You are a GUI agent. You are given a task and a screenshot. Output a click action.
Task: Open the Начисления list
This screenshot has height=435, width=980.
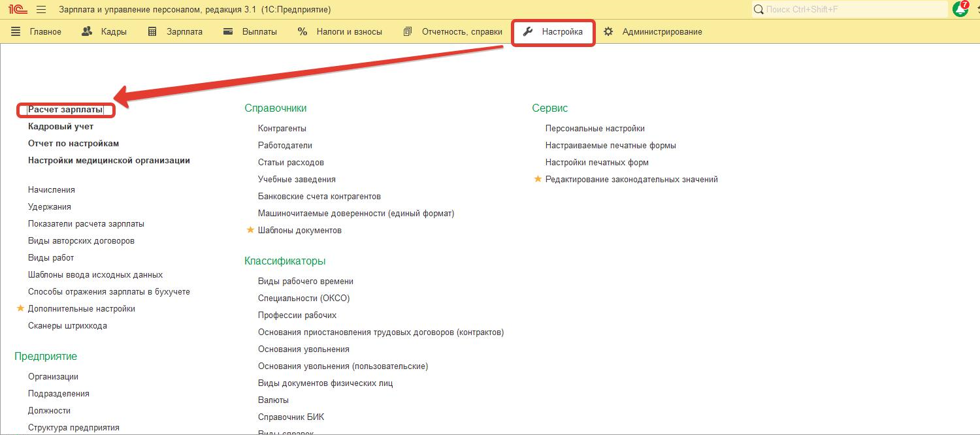[x=52, y=189]
